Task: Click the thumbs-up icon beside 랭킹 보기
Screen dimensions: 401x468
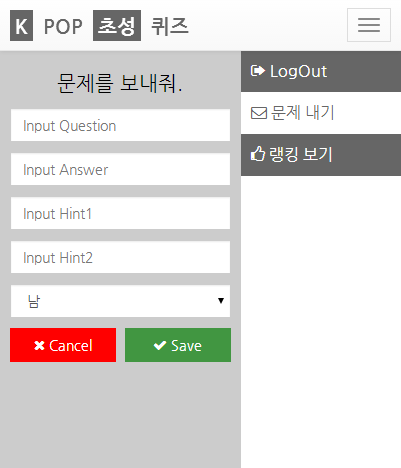Action: pyautogui.click(x=258, y=154)
